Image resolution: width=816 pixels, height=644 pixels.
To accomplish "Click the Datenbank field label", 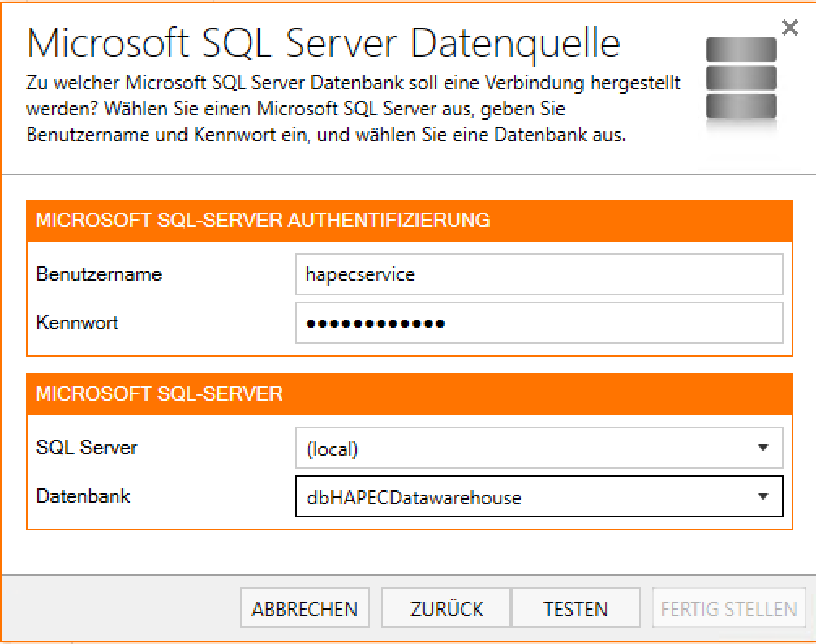I will tap(83, 496).
